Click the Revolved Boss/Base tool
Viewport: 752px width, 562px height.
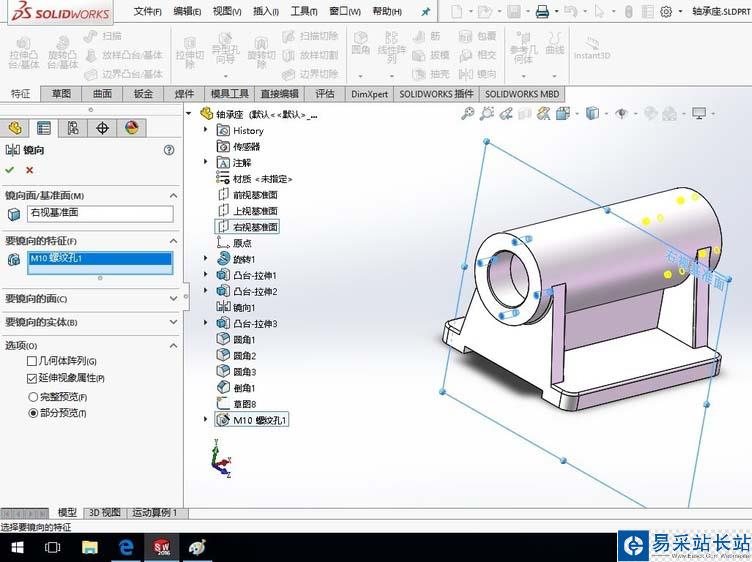62,53
